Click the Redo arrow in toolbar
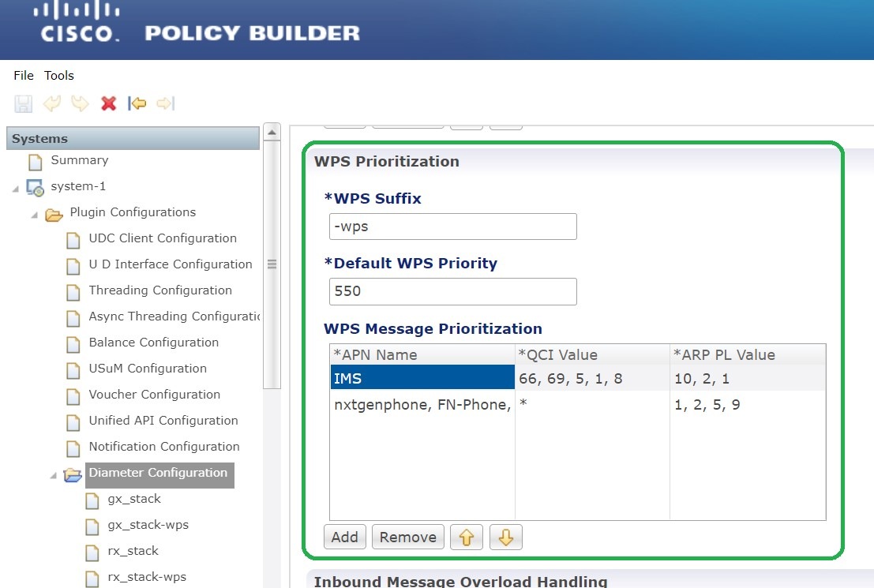 point(80,103)
